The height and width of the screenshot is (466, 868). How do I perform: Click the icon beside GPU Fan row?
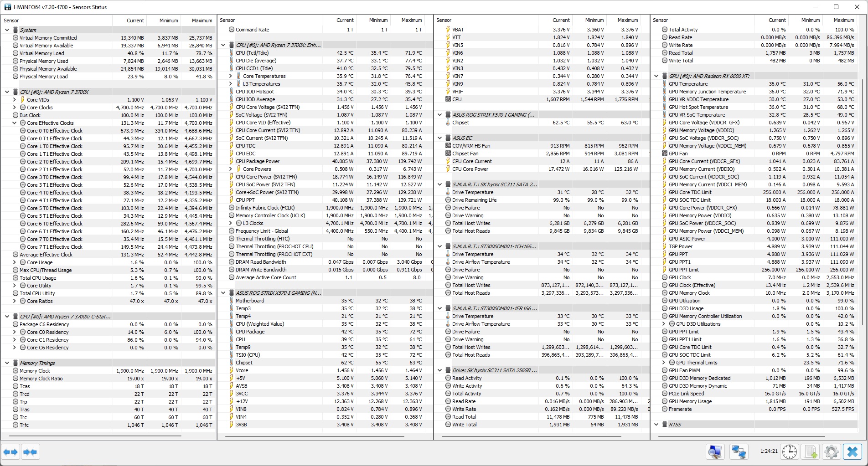665,154
